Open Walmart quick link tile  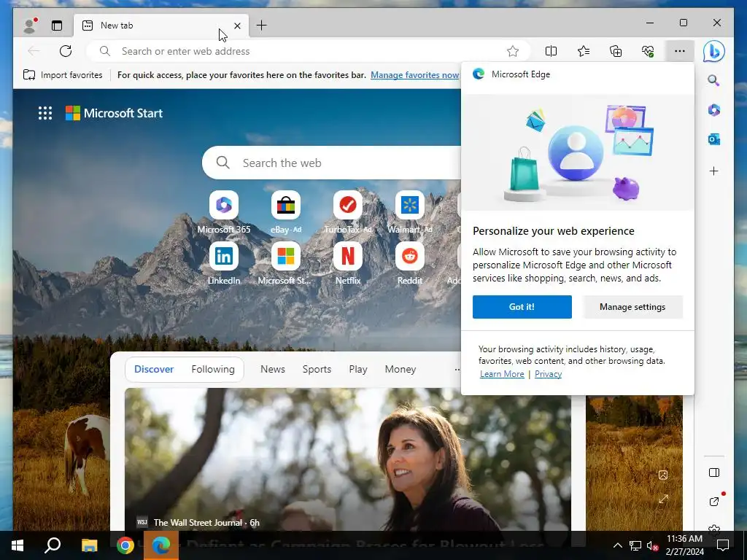click(x=410, y=212)
